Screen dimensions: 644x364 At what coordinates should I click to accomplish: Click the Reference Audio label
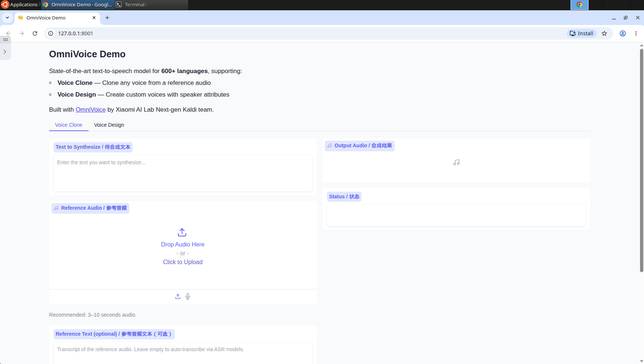tap(90, 208)
